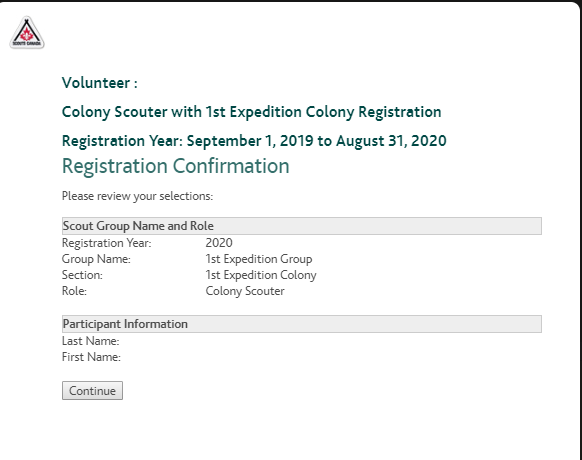This screenshot has width=582, height=460.
Task: Click the Continue button
Action: [92, 391]
